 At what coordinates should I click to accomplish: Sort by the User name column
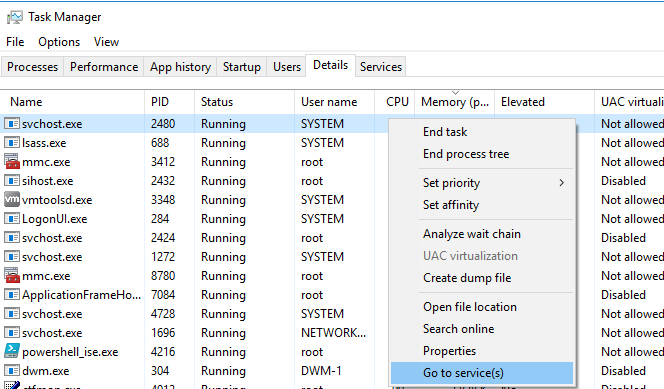coord(334,102)
